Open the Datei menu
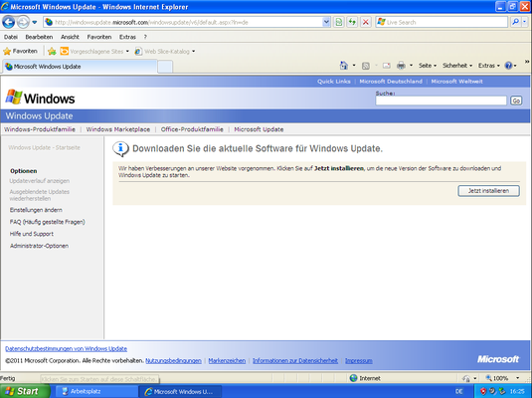Viewport: 532px width, 398px height. tap(11, 37)
